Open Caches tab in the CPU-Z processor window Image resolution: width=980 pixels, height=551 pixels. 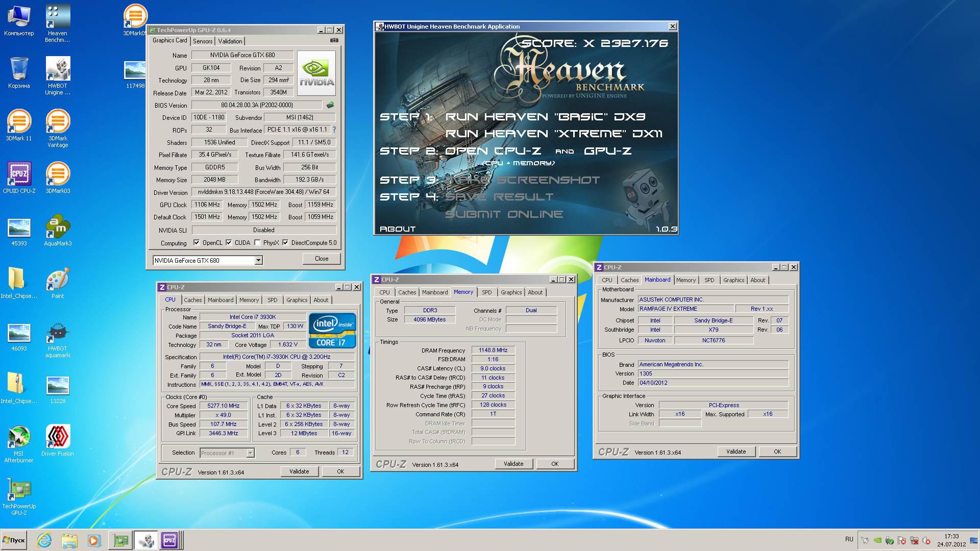193,300
